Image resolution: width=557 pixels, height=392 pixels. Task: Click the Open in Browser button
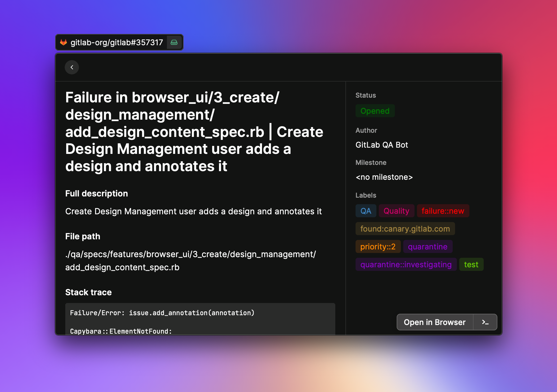click(435, 322)
